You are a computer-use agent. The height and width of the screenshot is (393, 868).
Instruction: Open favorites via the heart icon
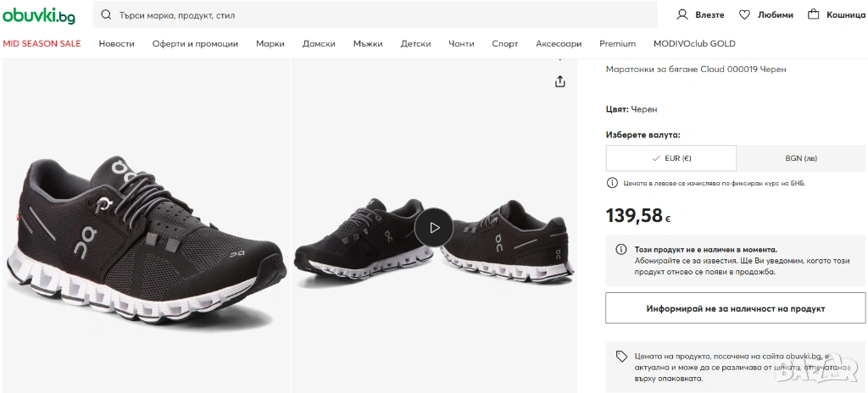click(745, 14)
